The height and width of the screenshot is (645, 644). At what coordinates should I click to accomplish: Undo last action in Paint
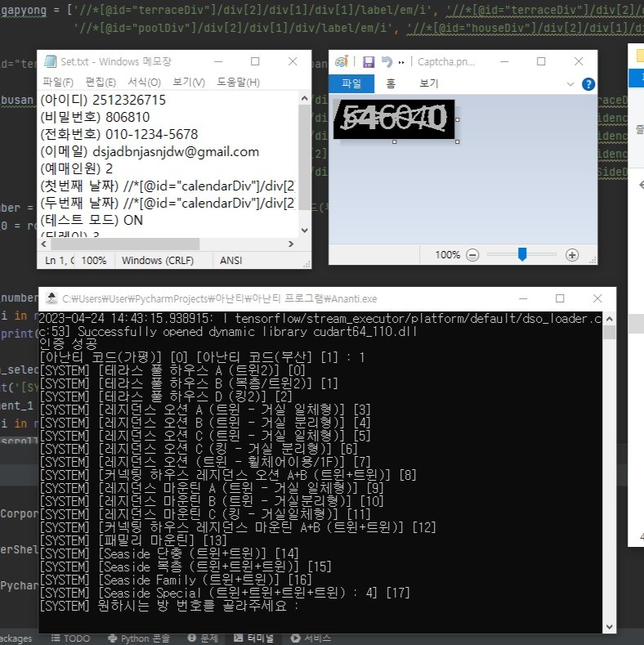[387, 61]
